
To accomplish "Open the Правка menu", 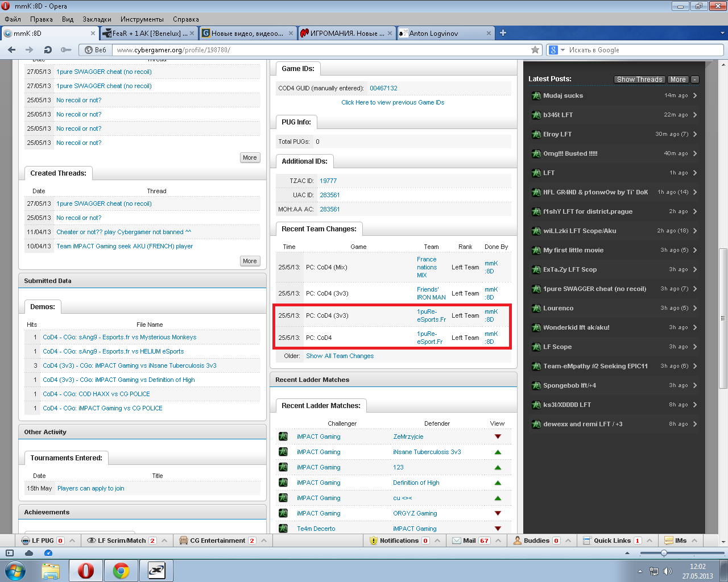I will (42, 19).
